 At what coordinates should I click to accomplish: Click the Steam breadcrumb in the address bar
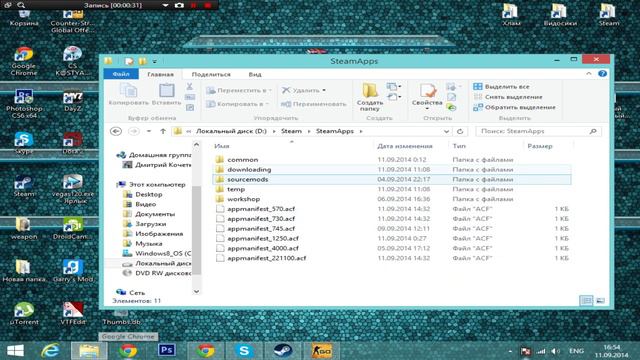pos(291,131)
